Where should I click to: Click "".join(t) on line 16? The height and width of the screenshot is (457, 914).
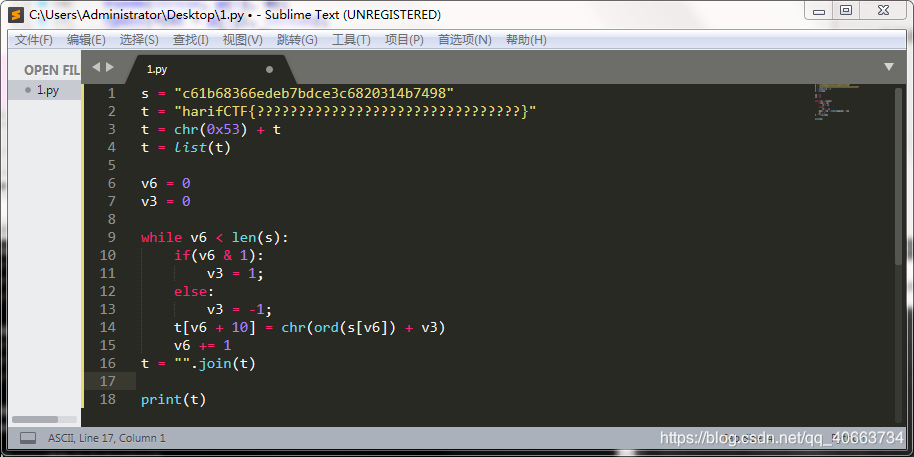point(215,364)
